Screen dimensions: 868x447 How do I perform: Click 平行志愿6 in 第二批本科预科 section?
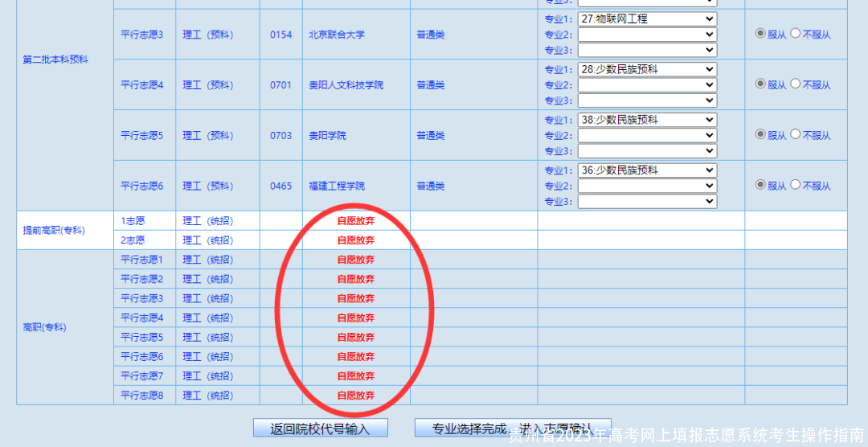click(142, 186)
